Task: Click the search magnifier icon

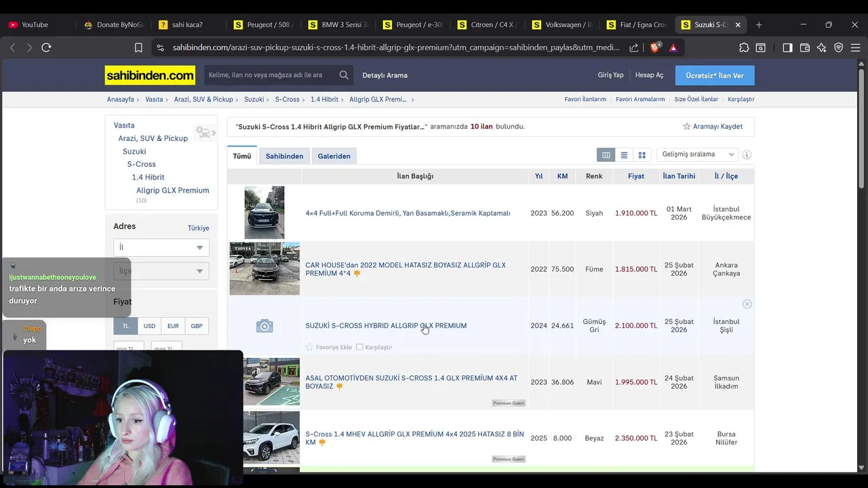Action: coord(344,75)
